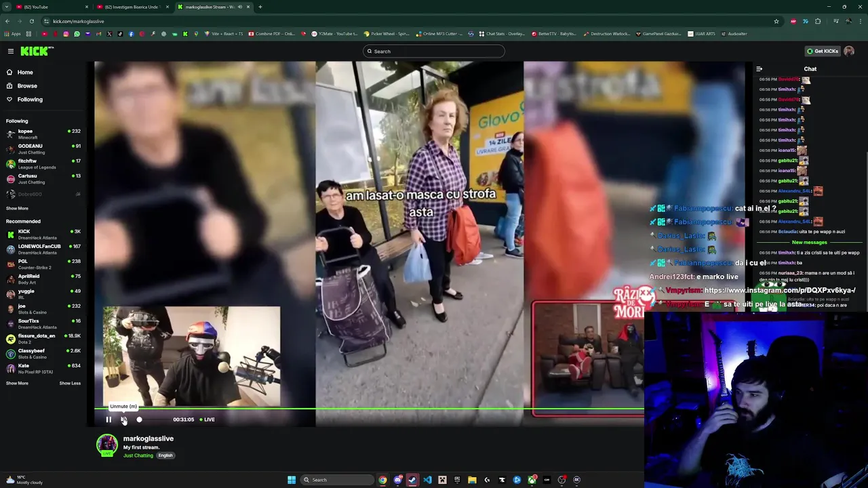The width and height of the screenshot is (868, 488).
Task: Adjust the volume slider knob
Action: pyautogui.click(x=140, y=420)
